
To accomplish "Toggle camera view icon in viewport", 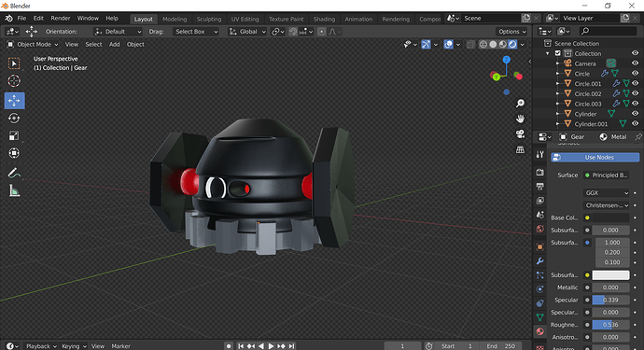I will (x=521, y=133).
